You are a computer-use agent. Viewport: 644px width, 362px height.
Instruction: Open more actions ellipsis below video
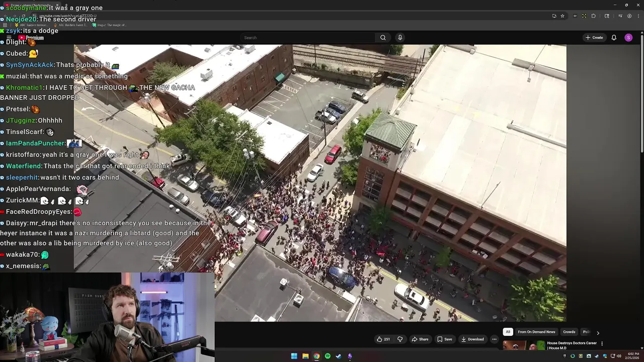pyautogui.click(x=494, y=339)
